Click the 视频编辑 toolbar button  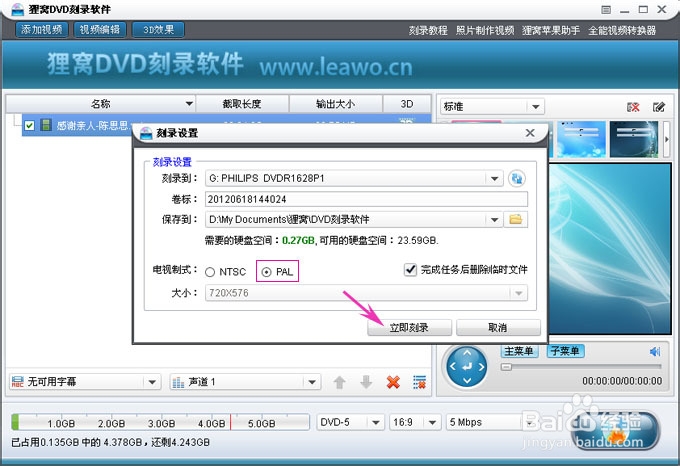click(x=100, y=29)
